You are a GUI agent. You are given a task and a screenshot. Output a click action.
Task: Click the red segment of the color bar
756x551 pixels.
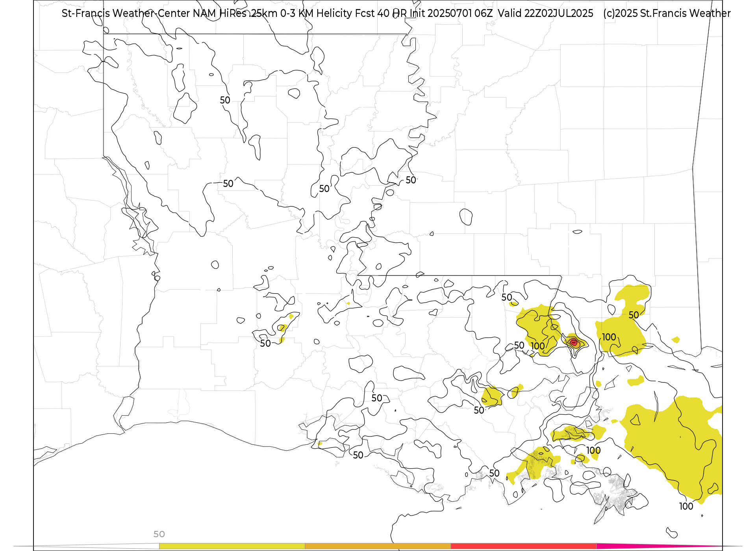[x=524, y=546]
